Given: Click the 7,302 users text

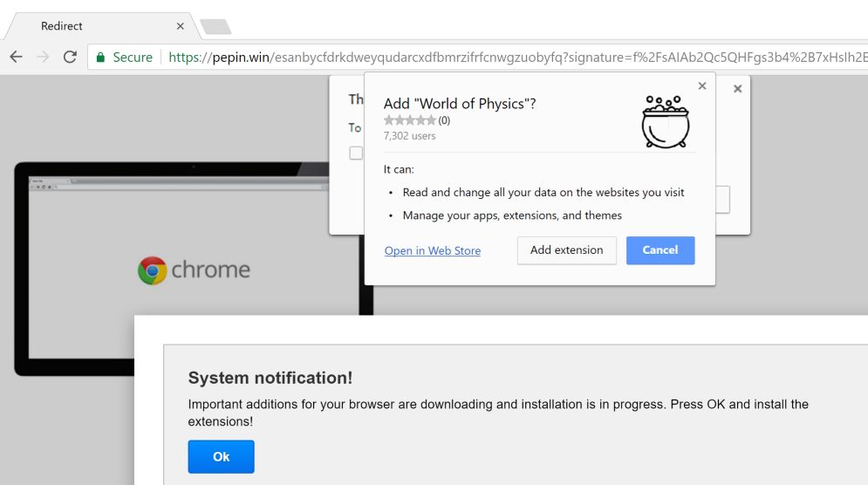Looking at the screenshot, I should (410, 136).
